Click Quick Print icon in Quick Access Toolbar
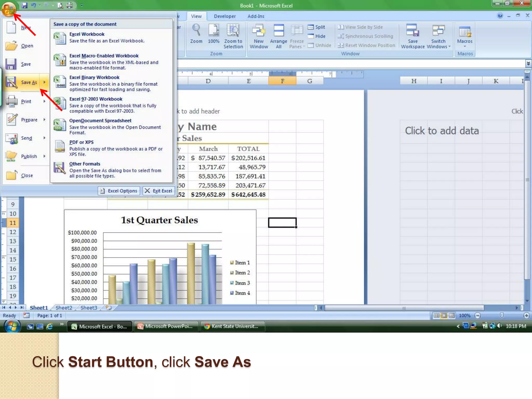Viewport: 532px width, 399px height. pyautogui.click(x=70, y=5)
